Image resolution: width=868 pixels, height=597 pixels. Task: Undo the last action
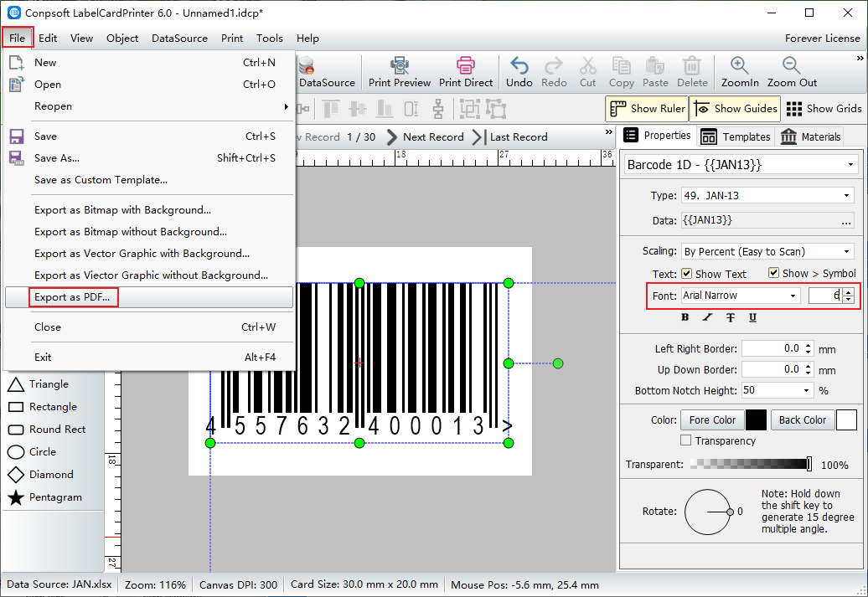click(519, 73)
